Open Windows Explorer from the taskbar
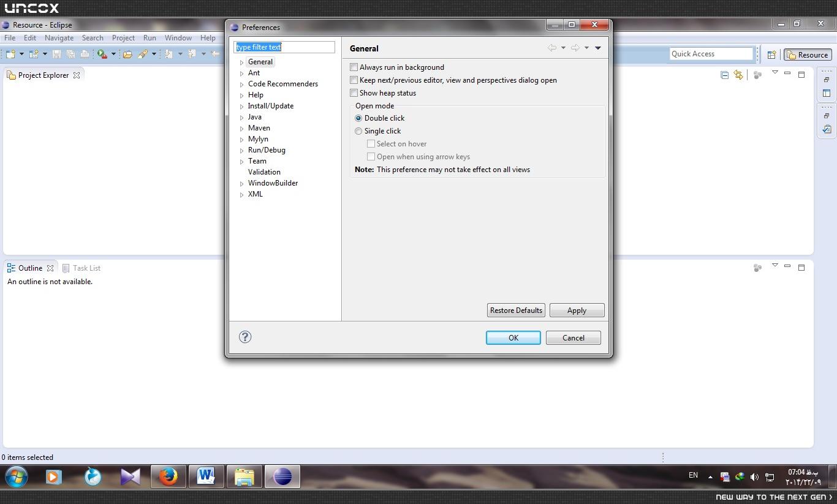Image resolution: width=837 pixels, height=504 pixels. tap(244, 476)
